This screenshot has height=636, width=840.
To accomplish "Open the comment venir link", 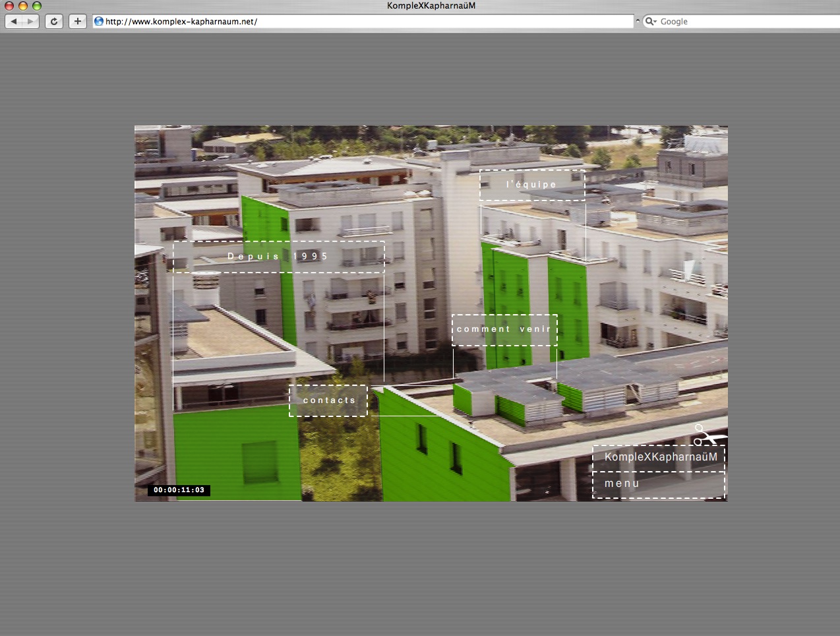I will (x=504, y=329).
